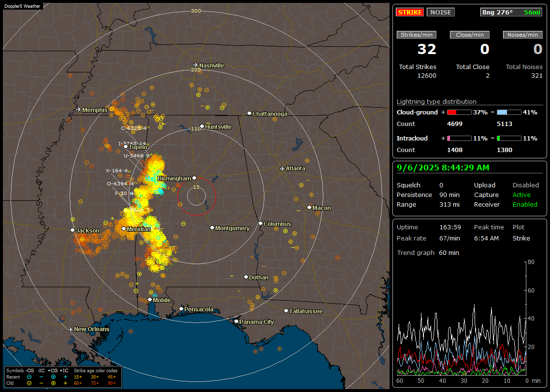Click the Columbus city dot marker
The image size is (550, 392).
pyautogui.click(x=261, y=224)
